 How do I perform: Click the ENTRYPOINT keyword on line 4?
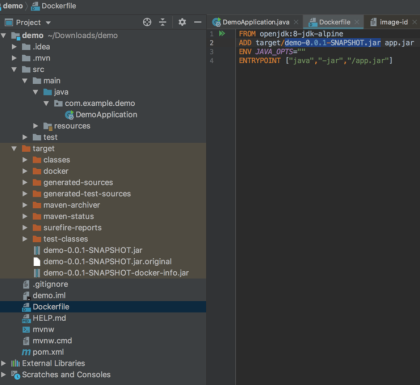click(x=259, y=61)
